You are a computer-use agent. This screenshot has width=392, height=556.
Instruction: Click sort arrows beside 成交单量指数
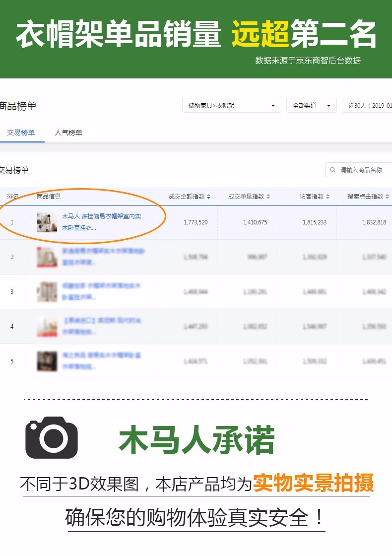(268, 197)
